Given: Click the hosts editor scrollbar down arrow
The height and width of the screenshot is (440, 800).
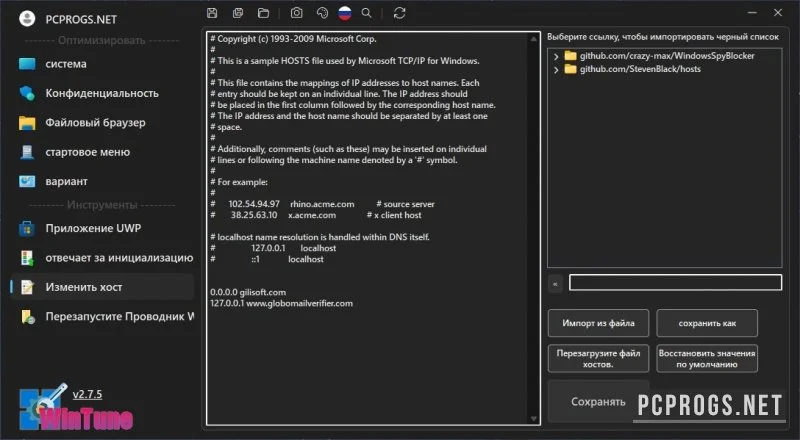Looking at the screenshot, I should (x=534, y=419).
